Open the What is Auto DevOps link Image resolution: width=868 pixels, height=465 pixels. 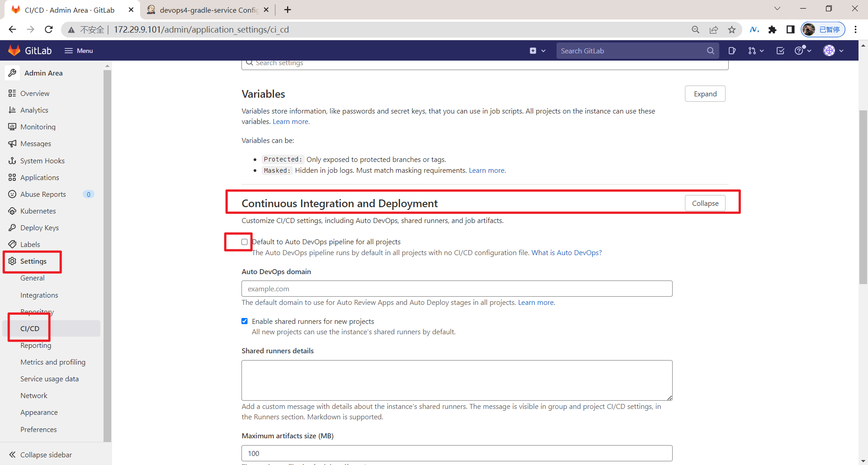coord(566,252)
